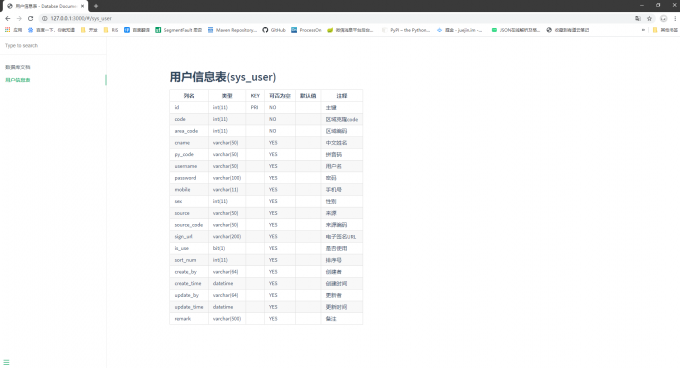Open the translate page icon in address bar
The width and height of the screenshot is (680, 368).
[x=638, y=18]
